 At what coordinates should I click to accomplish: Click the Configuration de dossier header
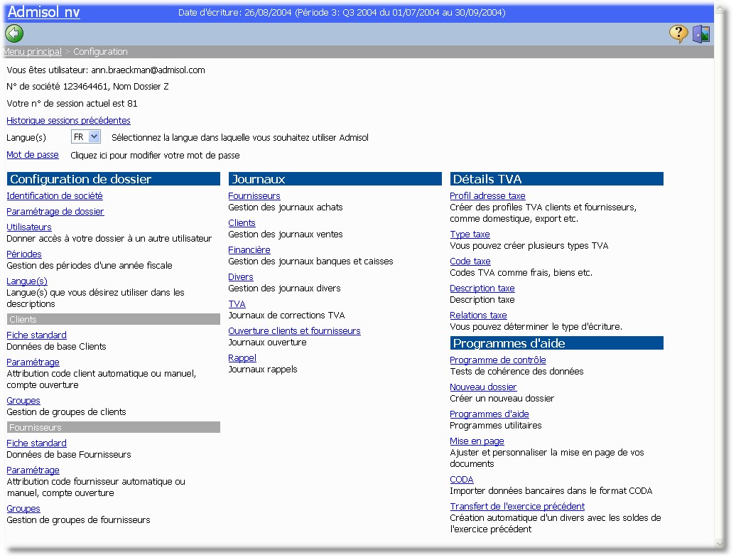pos(114,179)
